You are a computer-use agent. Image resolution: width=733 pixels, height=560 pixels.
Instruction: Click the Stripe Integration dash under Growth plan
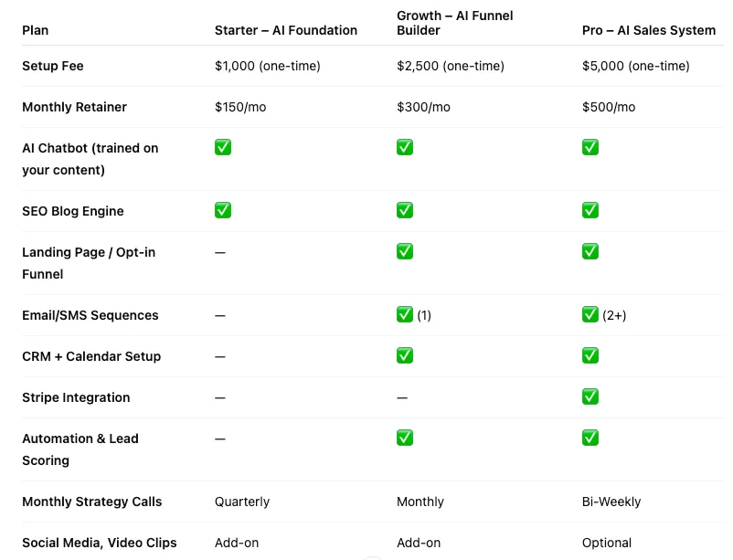402,397
